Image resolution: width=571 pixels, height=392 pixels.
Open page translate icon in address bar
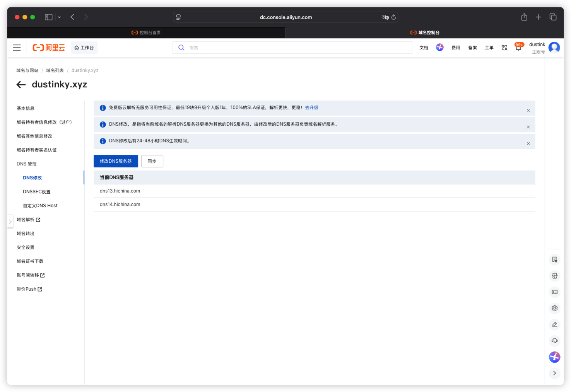(385, 17)
